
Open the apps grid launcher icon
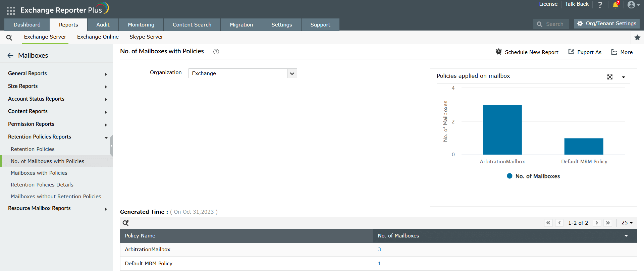click(11, 10)
